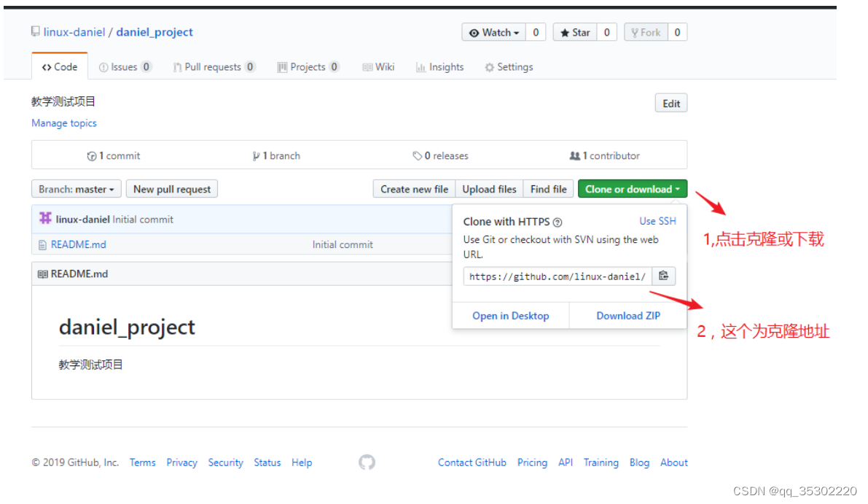
Task: Open linux-daniel commit author link
Action: tap(82, 220)
